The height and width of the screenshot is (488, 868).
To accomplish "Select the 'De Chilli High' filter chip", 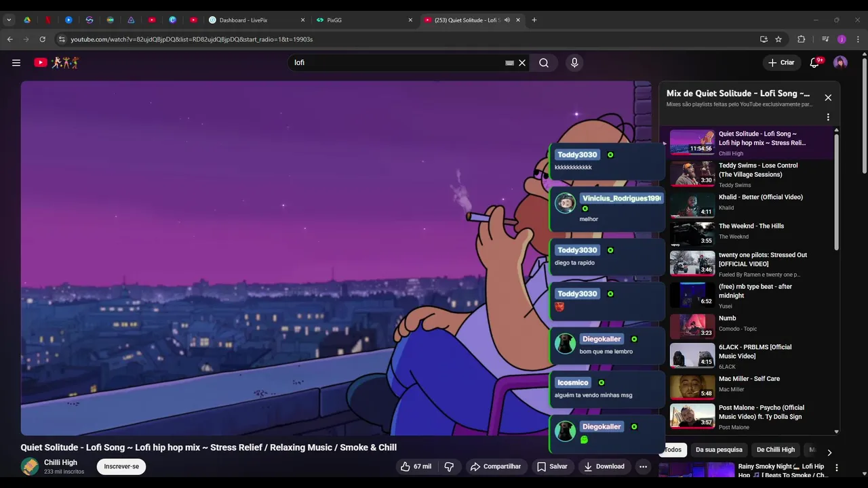I will click(x=776, y=449).
